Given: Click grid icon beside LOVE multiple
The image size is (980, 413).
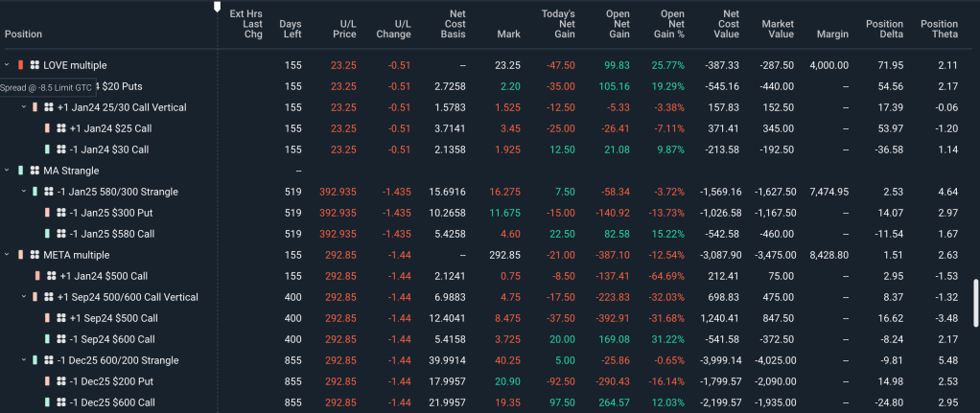Looking at the screenshot, I should pos(35,65).
